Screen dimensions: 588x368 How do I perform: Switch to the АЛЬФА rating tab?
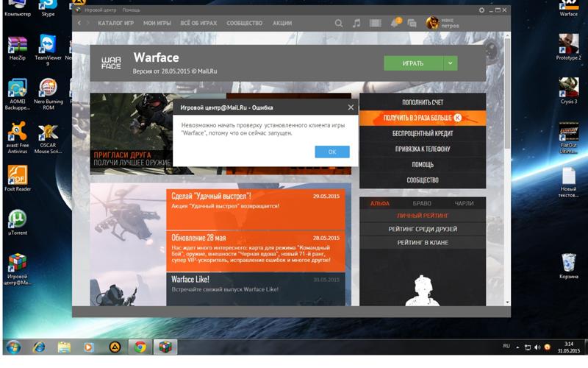coord(380,204)
